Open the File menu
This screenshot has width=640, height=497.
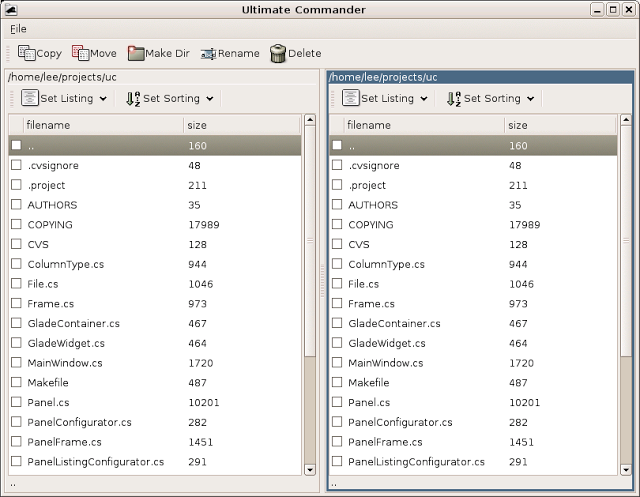(x=18, y=29)
